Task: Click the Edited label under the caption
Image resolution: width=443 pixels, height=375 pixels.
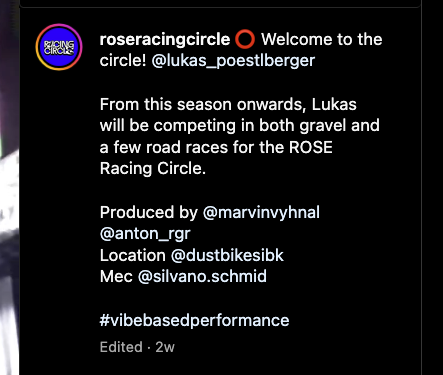Action: [x=121, y=347]
